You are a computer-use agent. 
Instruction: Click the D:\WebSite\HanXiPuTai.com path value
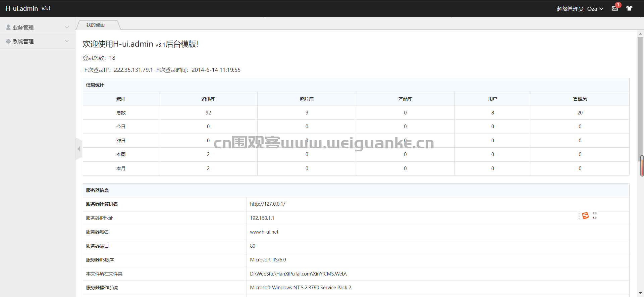coord(299,274)
